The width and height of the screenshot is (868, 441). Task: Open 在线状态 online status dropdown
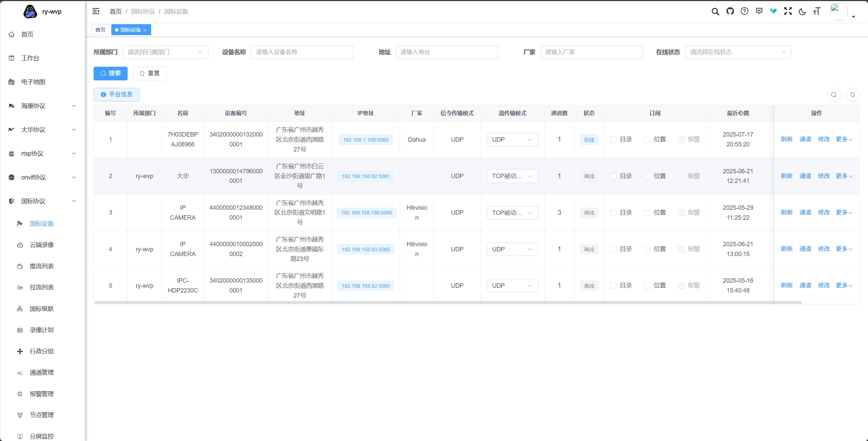click(738, 52)
